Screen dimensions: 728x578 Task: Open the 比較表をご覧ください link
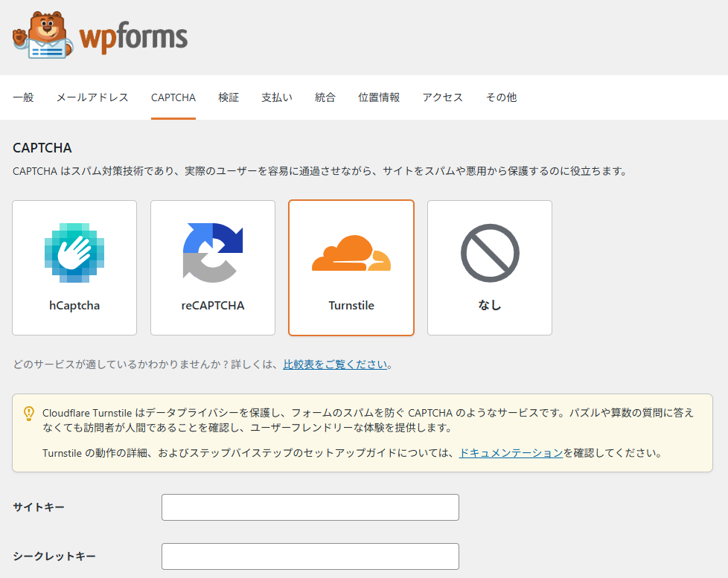click(x=335, y=365)
